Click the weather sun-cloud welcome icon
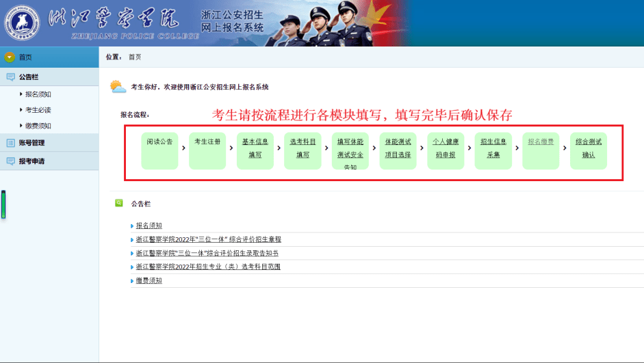Viewport: 644px width, 363px height. (x=118, y=87)
